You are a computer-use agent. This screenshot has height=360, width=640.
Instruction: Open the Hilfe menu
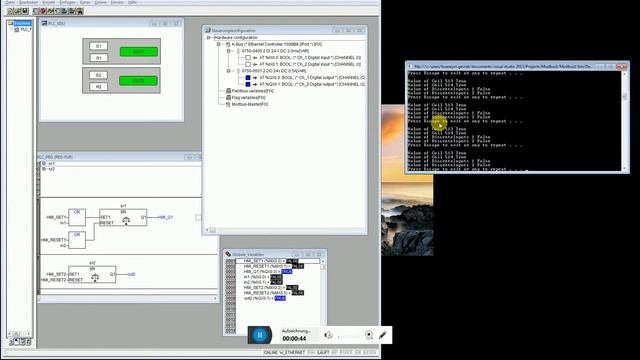point(132,2)
